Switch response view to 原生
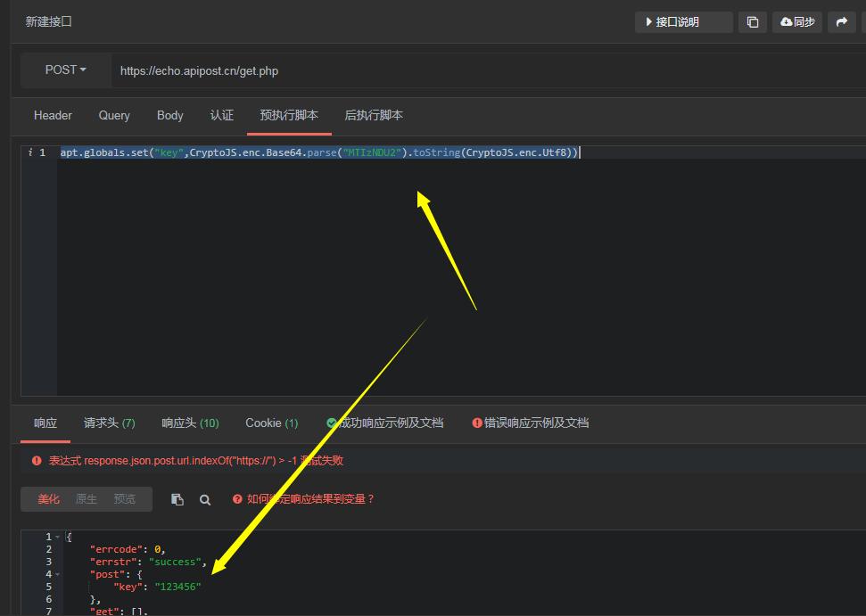 87,499
